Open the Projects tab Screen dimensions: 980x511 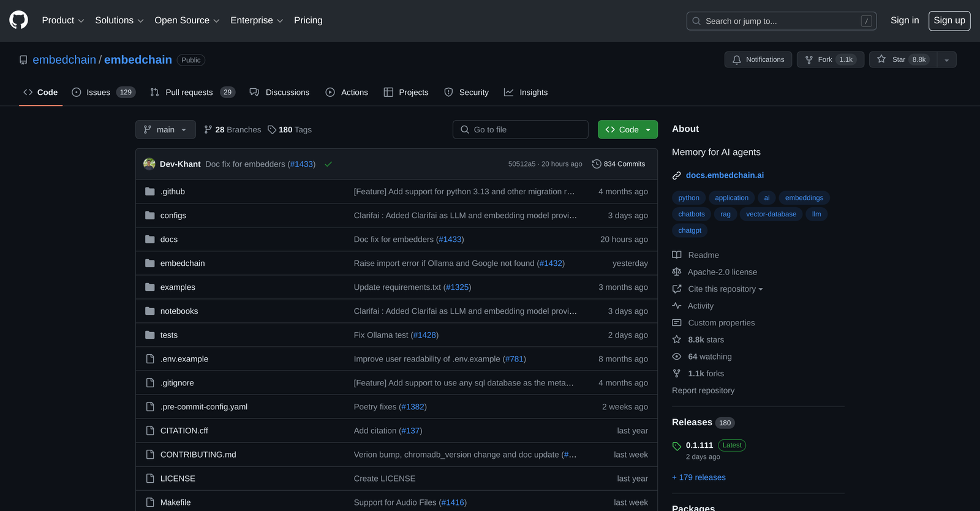406,93
